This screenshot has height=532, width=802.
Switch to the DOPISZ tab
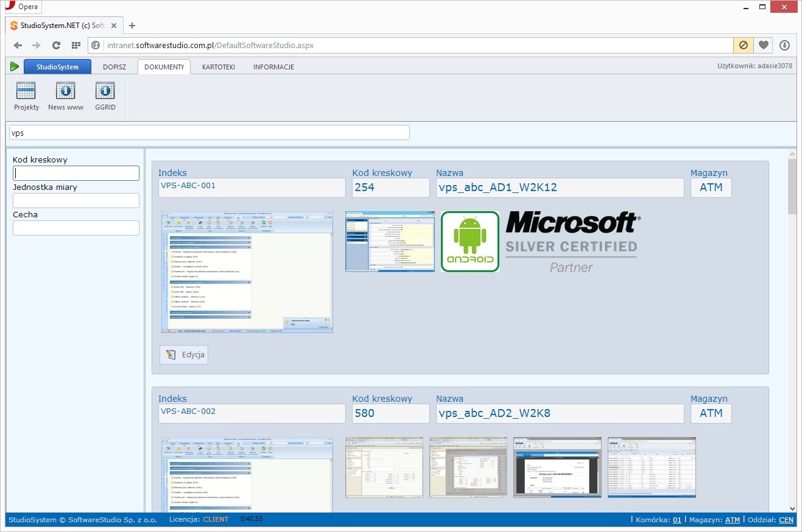coord(114,67)
